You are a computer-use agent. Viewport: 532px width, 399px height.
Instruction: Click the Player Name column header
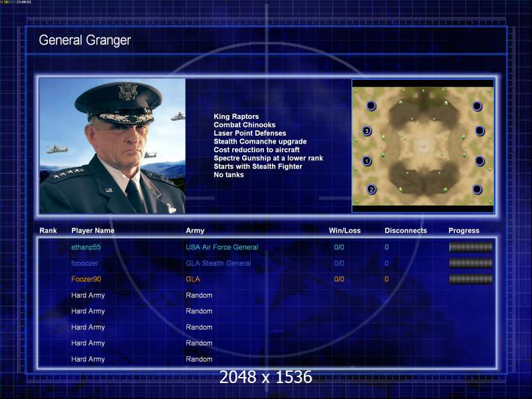click(93, 231)
